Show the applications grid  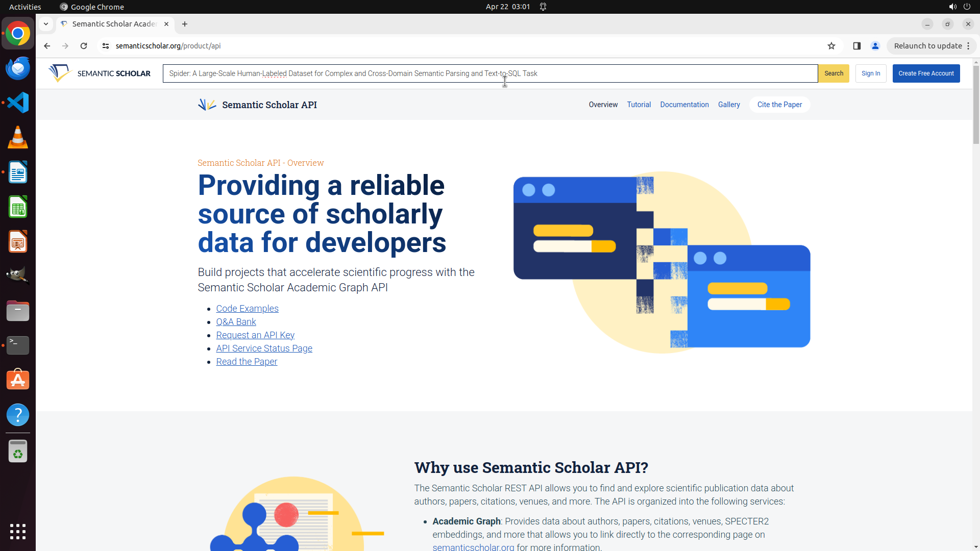click(18, 531)
